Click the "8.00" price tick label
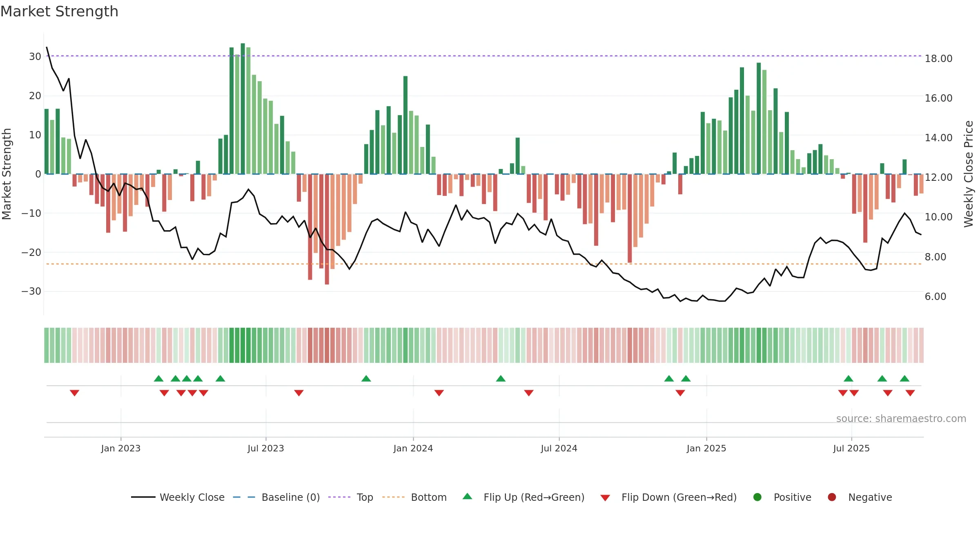 (935, 257)
